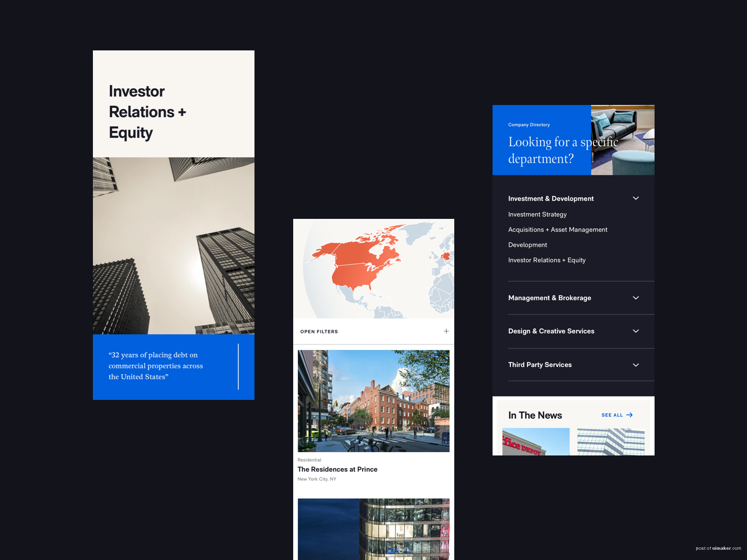Click the lounge sofa header photo
The width and height of the screenshot is (747, 560).
[623, 140]
